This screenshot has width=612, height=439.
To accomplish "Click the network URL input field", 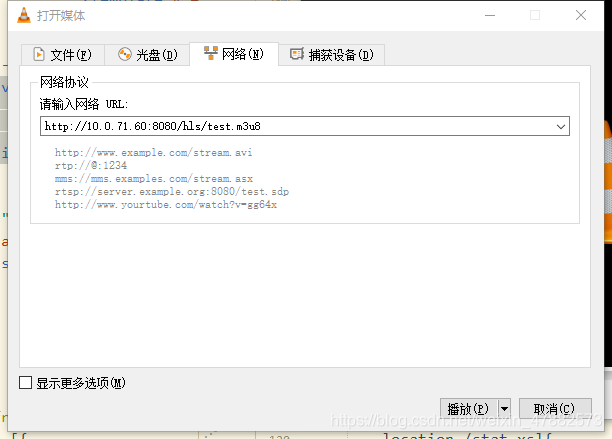I will 305,126.
